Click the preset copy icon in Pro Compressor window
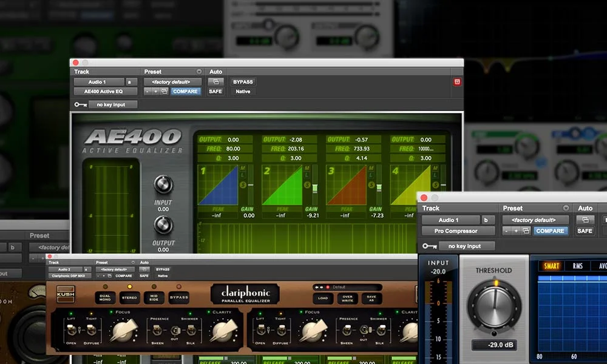Viewport: 607px width, 364px height. 526,231
